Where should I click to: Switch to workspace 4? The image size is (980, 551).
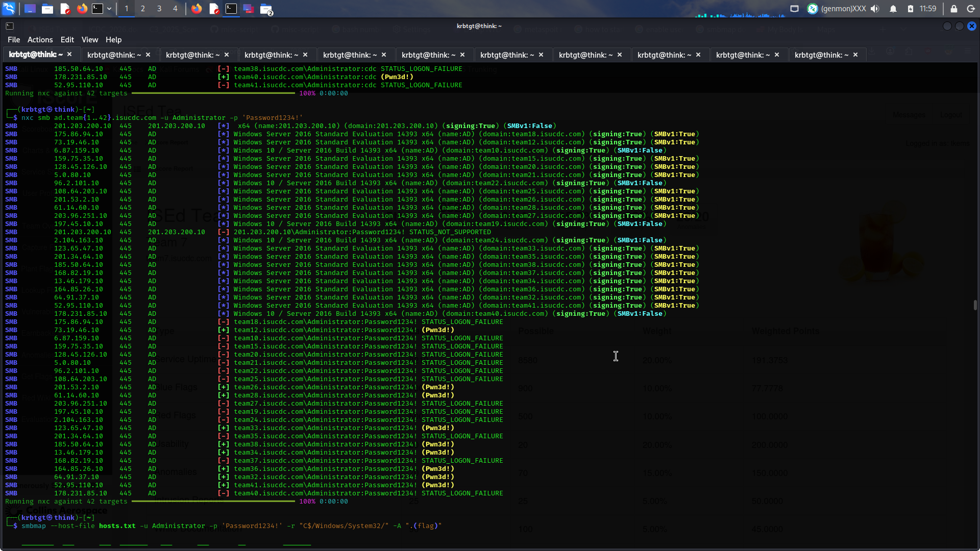click(x=175, y=9)
